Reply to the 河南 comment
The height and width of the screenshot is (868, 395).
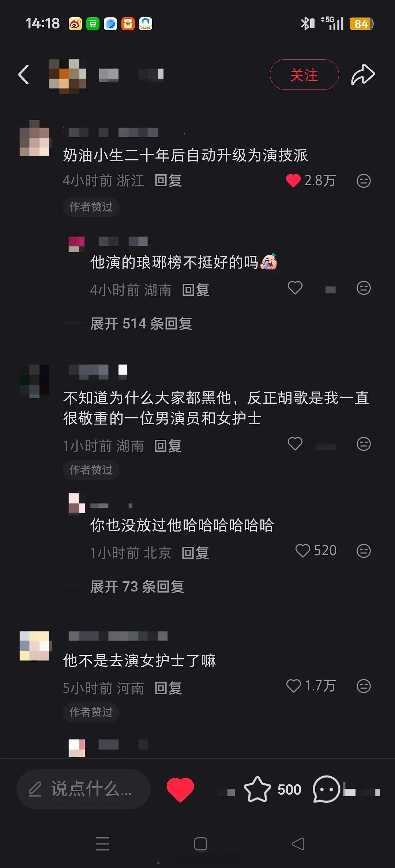click(x=168, y=688)
